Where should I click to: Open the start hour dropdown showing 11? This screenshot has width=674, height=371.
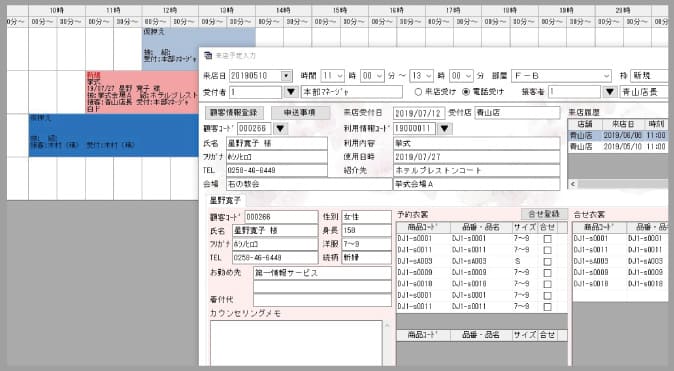[x=340, y=76]
